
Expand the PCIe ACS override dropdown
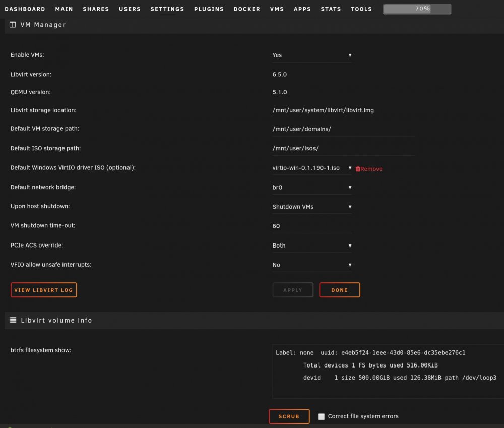pyautogui.click(x=312, y=246)
